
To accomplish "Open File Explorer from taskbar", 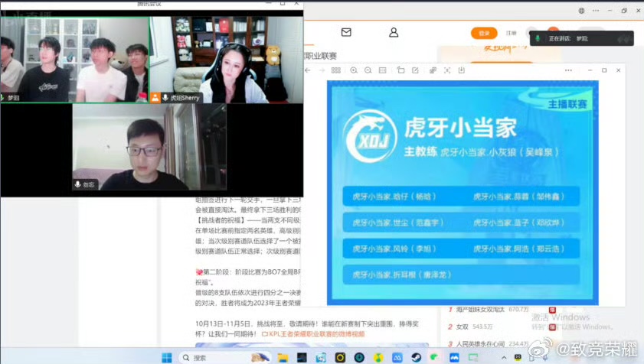I will 283,358.
